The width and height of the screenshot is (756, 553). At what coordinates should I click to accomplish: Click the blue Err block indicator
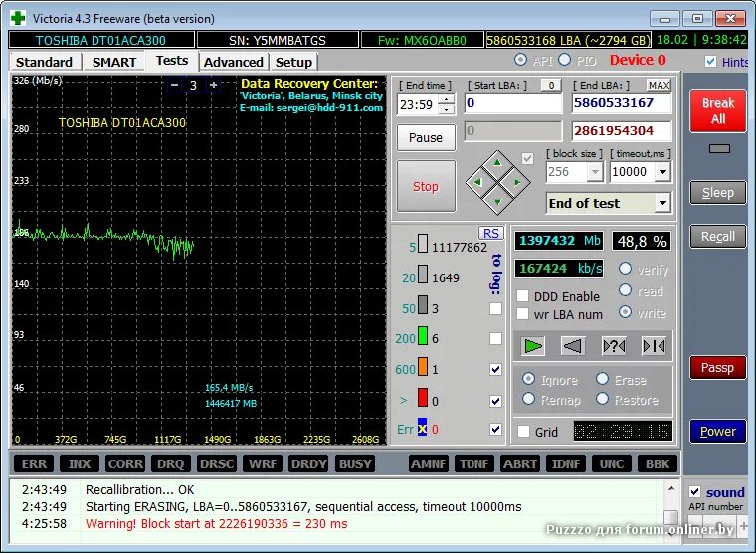pos(423,427)
